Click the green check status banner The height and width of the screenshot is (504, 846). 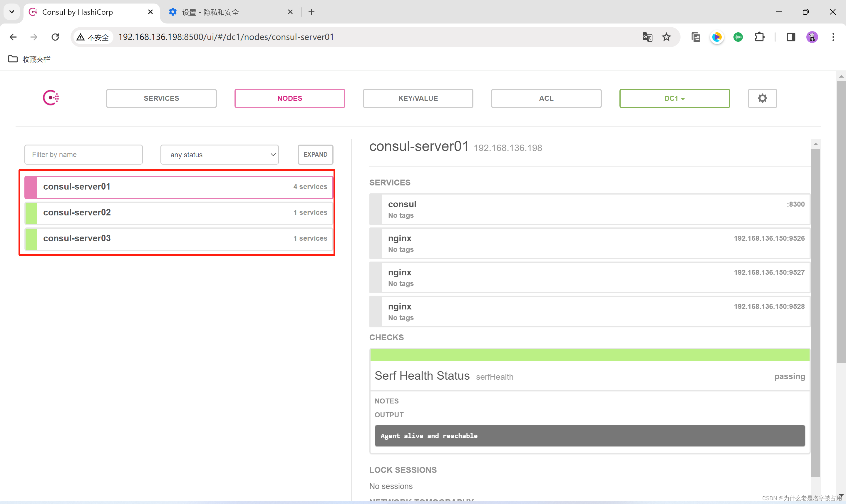590,355
